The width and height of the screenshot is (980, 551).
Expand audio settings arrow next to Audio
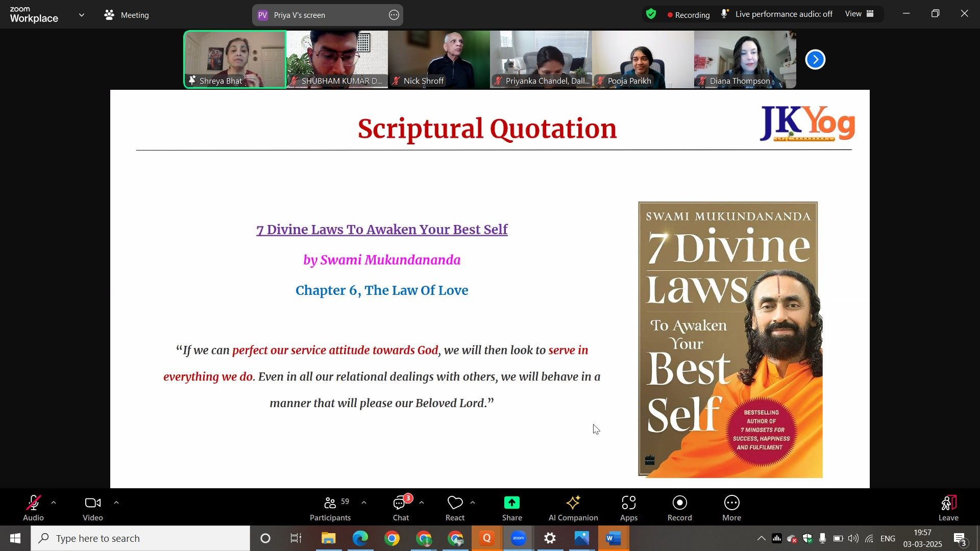point(54,503)
